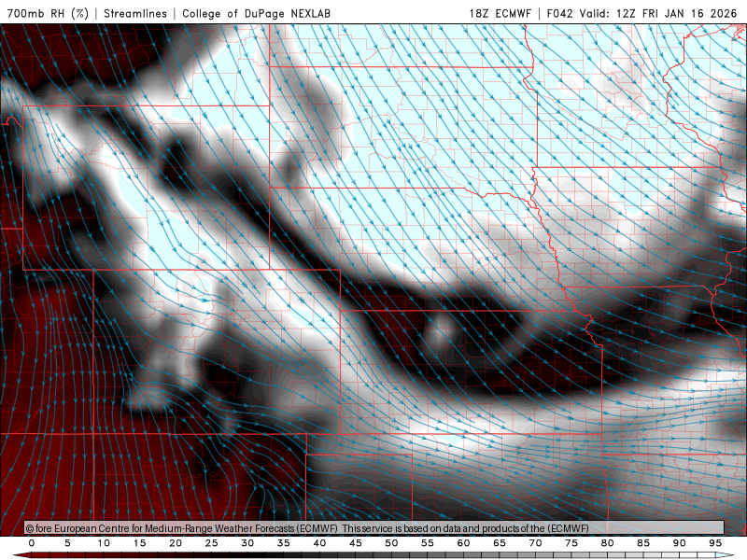
Task: Click the 25 label on the legend
Action: pos(211,543)
